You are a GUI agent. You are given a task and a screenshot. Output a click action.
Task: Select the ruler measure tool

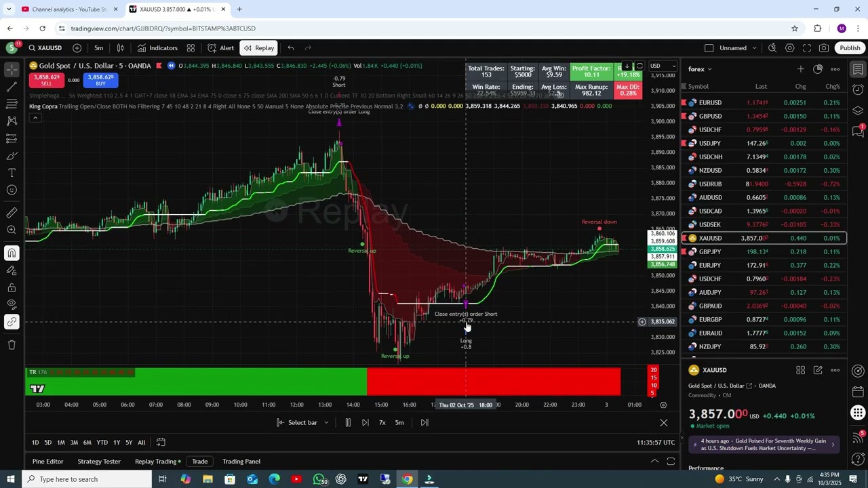tap(12, 213)
